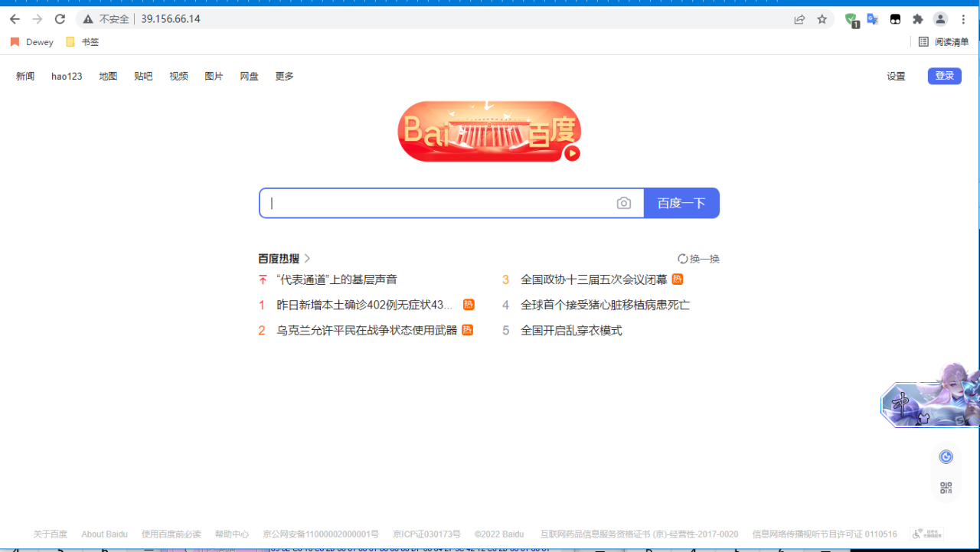Open the QR code login panel
The height and width of the screenshot is (552, 980).
pos(946,488)
